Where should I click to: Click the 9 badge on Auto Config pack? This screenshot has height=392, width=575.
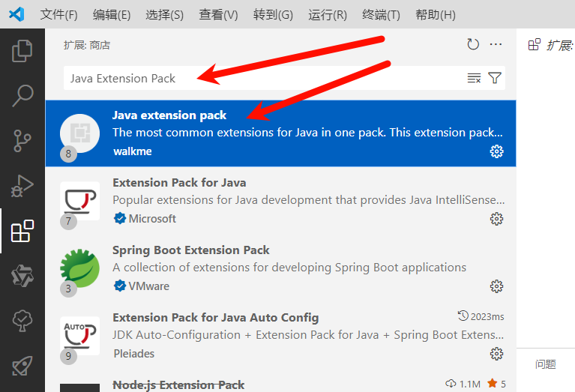[x=68, y=356]
